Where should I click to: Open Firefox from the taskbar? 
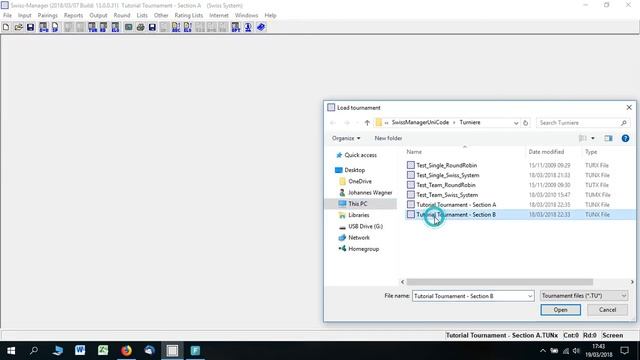(126, 351)
